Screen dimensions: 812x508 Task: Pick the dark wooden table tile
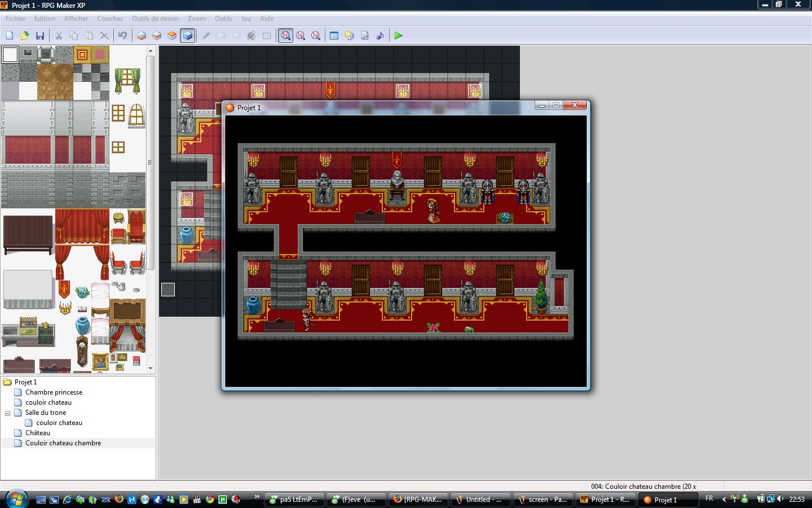(x=28, y=235)
